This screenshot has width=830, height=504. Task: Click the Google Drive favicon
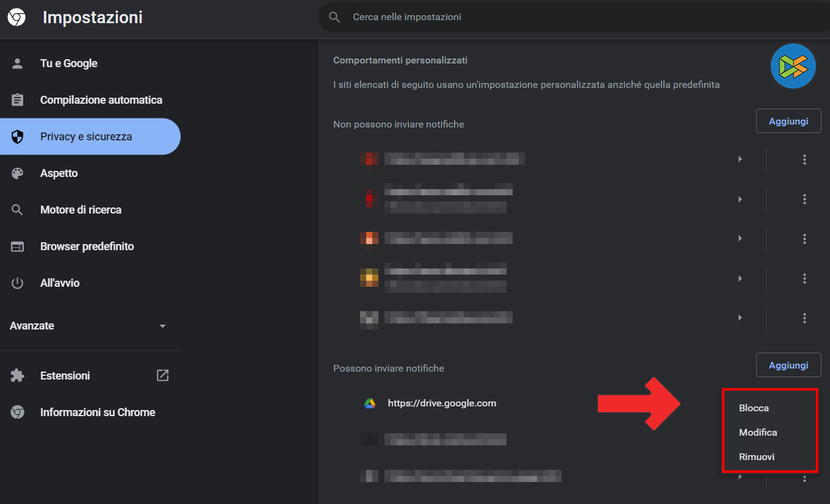click(370, 403)
